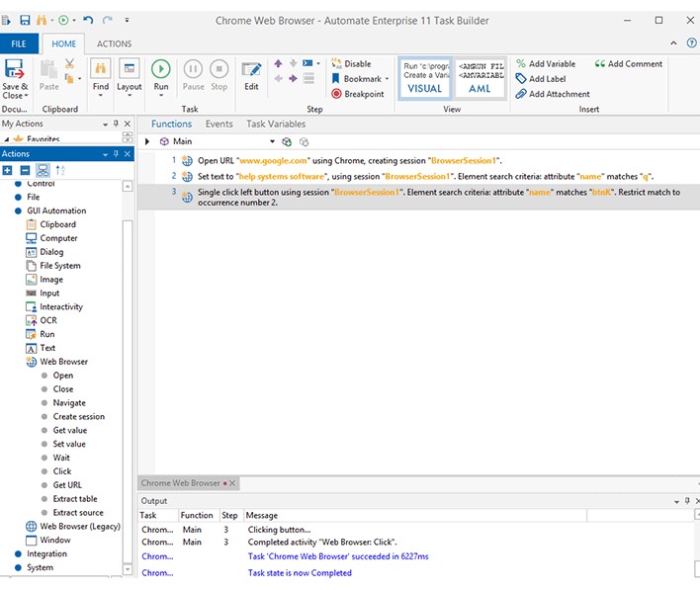Select the HOME ribbon tab
The height and width of the screenshot is (590, 700).
tap(63, 43)
